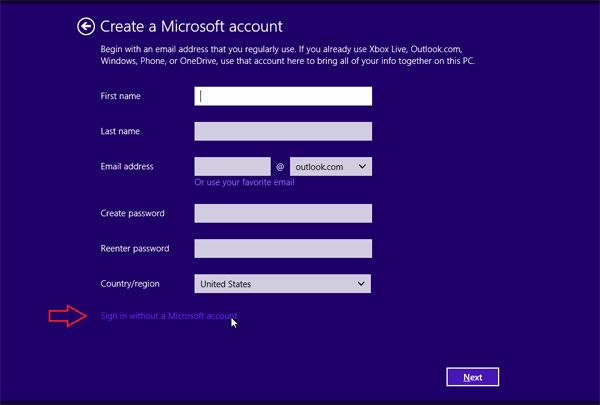Click into the Last name field
Viewport: 600px width, 405px height.
point(283,131)
